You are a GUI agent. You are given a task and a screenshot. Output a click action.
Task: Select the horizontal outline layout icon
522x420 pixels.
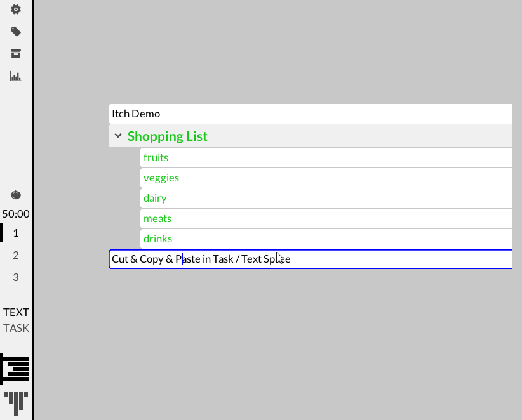(x=16, y=369)
